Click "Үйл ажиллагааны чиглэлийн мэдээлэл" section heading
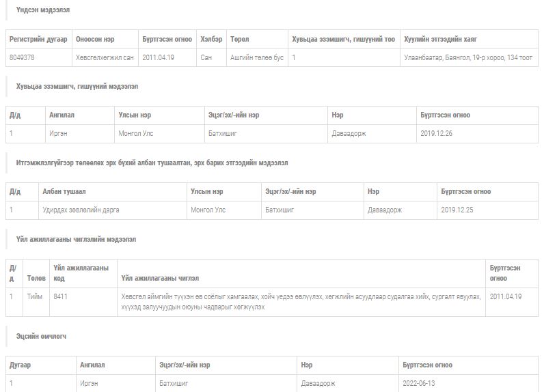This screenshot has width=557, height=392. pyautogui.click(x=76, y=240)
